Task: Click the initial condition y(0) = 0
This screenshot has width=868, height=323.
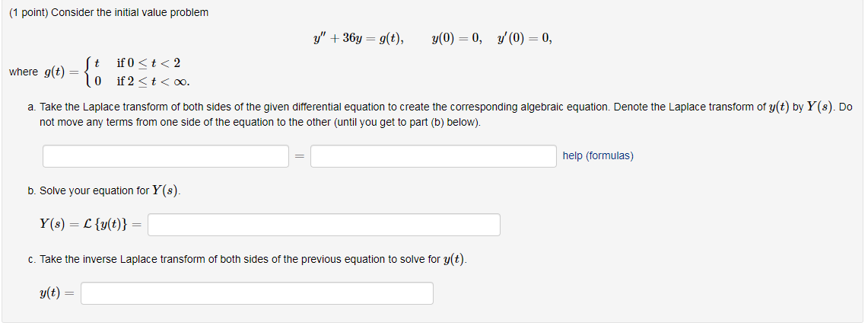Action: pyautogui.click(x=456, y=38)
